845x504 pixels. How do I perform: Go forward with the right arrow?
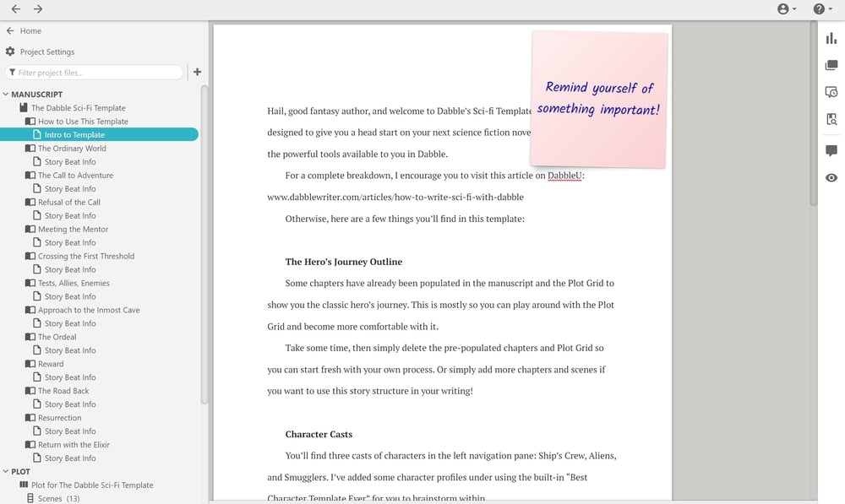click(38, 8)
